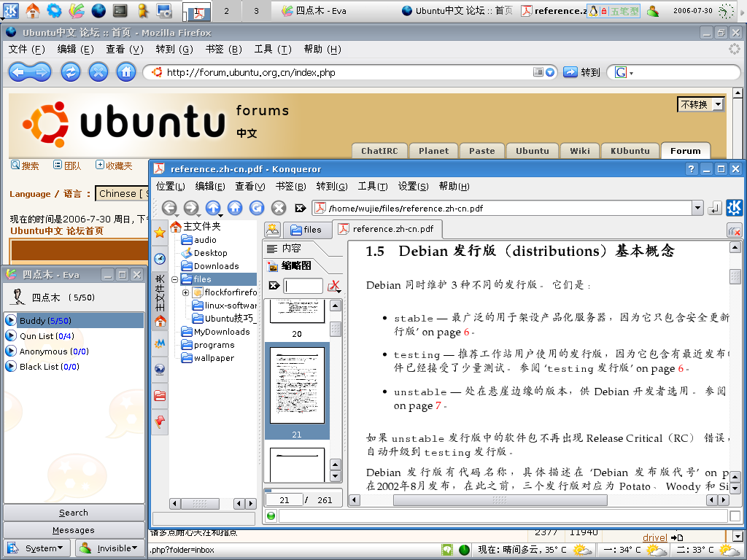Viewport: 747px width, 560px height.
Task: Open Firefox Google search engine dropdown
Action: pos(624,73)
